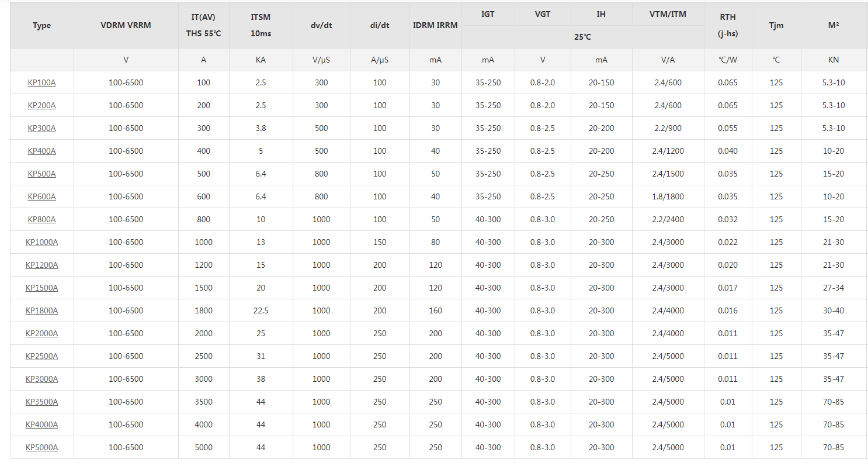868x466 pixels.
Task: Open the KP500A product link
Action: [x=41, y=174]
